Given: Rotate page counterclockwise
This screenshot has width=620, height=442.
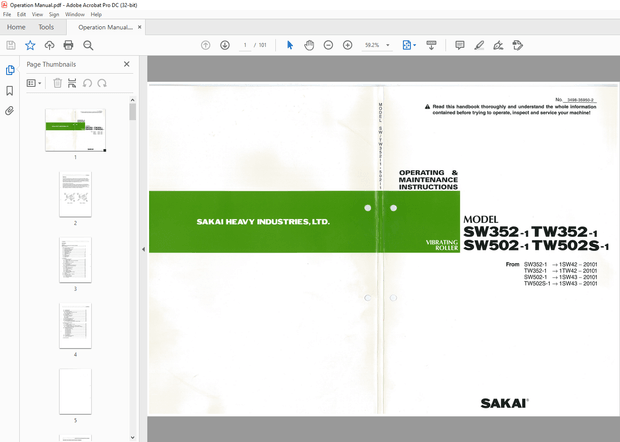Looking at the screenshot, I should coord(87,83).
